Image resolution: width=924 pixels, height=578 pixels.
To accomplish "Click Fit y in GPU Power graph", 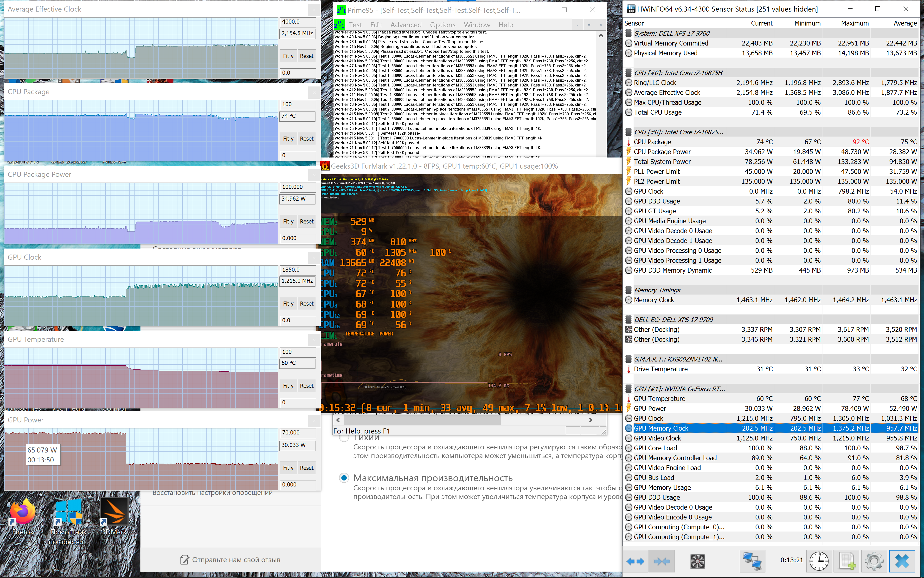I will pyautogui.click(x=288, y=468).
